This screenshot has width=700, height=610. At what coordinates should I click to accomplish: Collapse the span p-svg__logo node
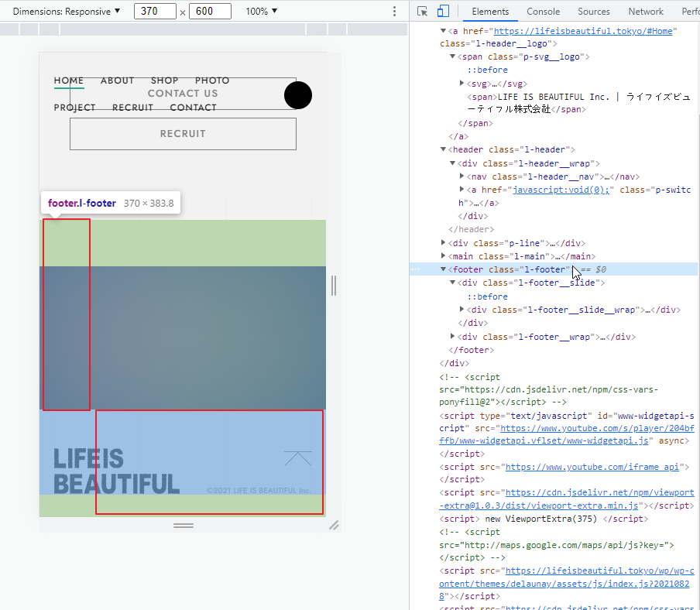click(452, 57)
